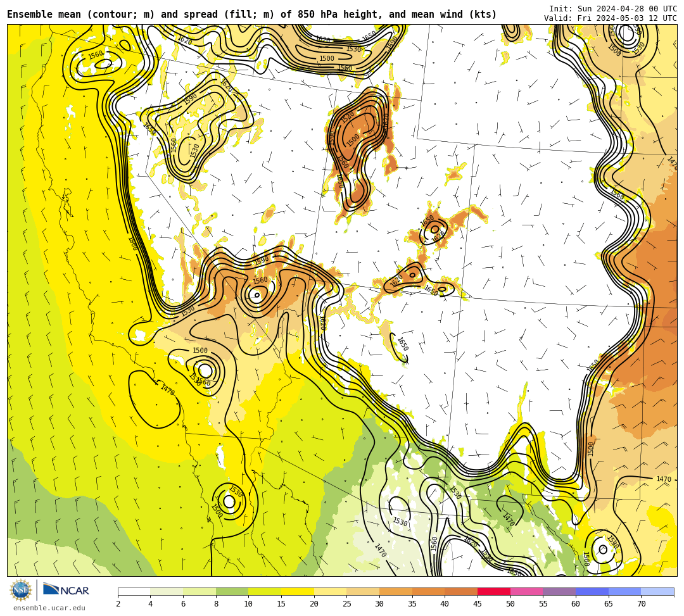Click the color bar tick label 40

click(445, 604)
